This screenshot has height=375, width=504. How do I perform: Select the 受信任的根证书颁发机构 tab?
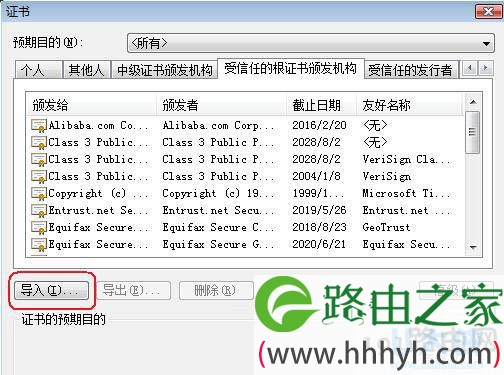291,68
